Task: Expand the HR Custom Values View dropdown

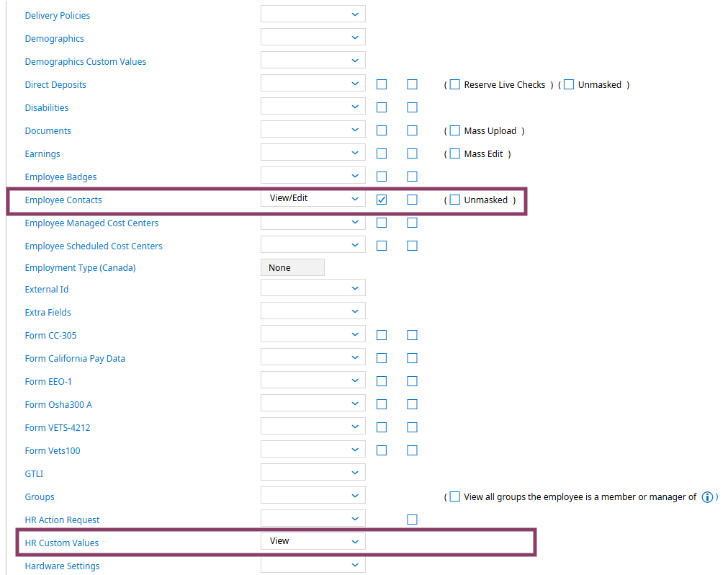Action: coord(313,542)
